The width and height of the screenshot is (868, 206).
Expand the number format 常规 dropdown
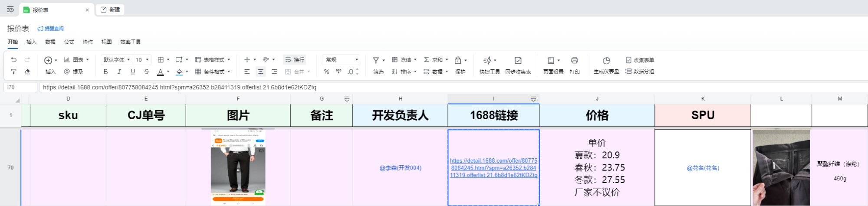341,60
